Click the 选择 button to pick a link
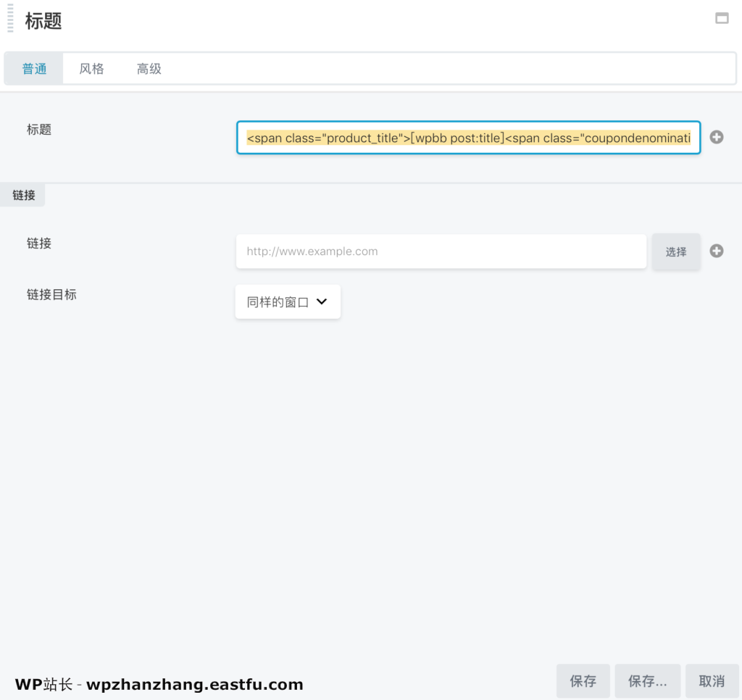Screen dimensions: 742x700 (x=675, y=251)
